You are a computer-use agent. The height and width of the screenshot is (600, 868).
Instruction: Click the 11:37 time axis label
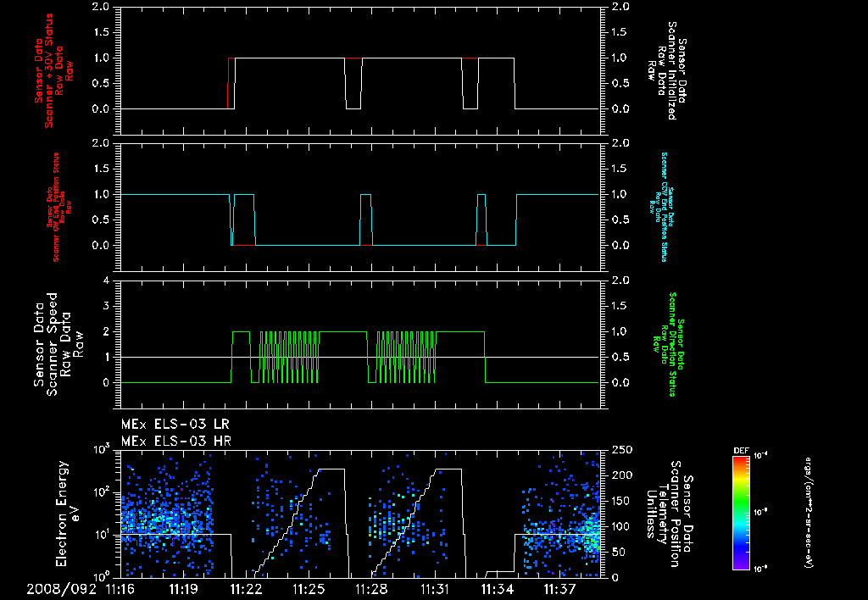(559, 589)
